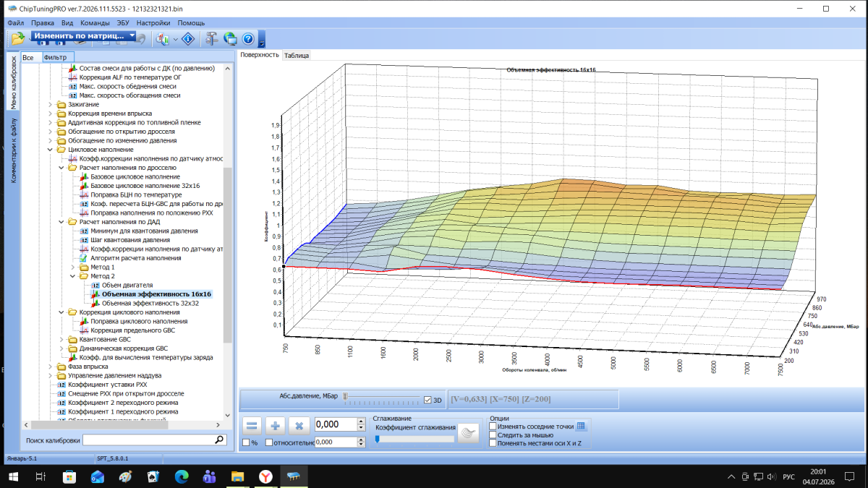868x488 pixels.
Task: Click the search magnifier in Поиск калибровки
Action: [x=219, y=439]
